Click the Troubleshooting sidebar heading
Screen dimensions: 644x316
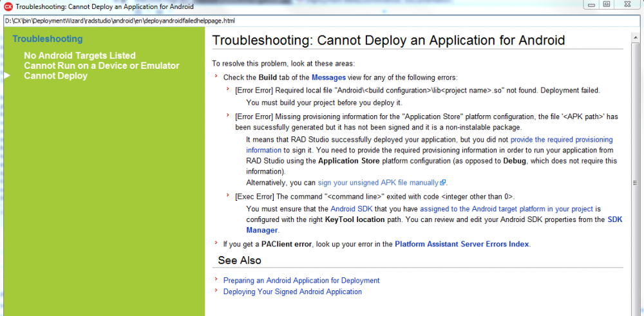[x=47, y=39]
